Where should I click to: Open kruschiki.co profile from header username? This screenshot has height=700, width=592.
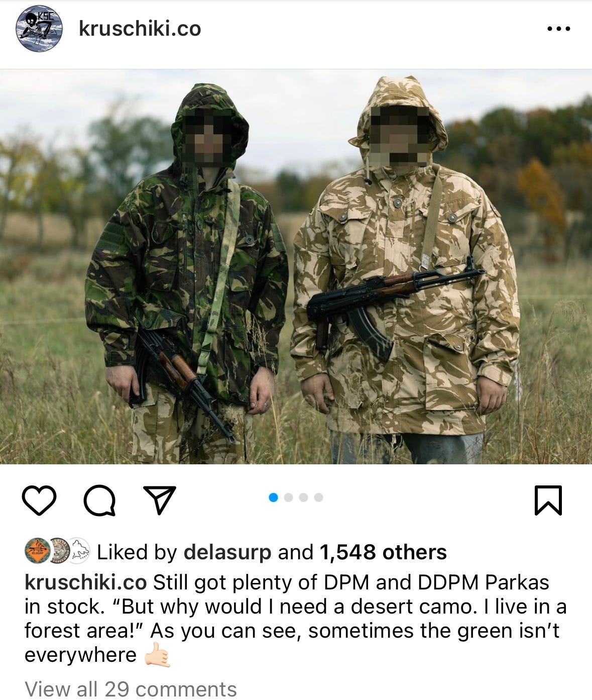coord(140,29)
